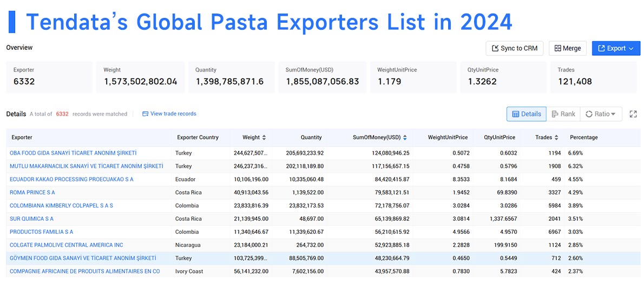Open the Export dropdown button
644x281 pixels.
pos(616,49)
